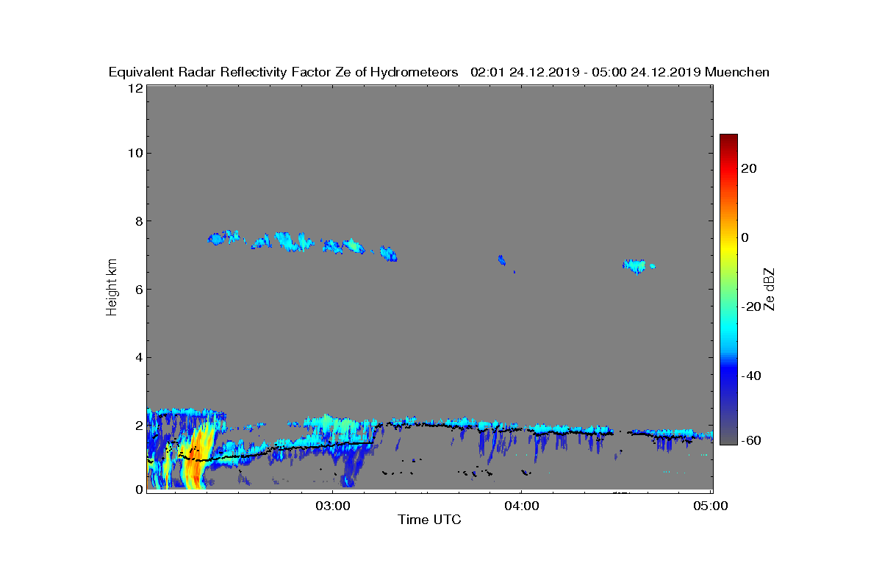This screenshot has width=882, height=588.
Task: Click the 05:00 time axis label
Action: (x=710, y=506)
